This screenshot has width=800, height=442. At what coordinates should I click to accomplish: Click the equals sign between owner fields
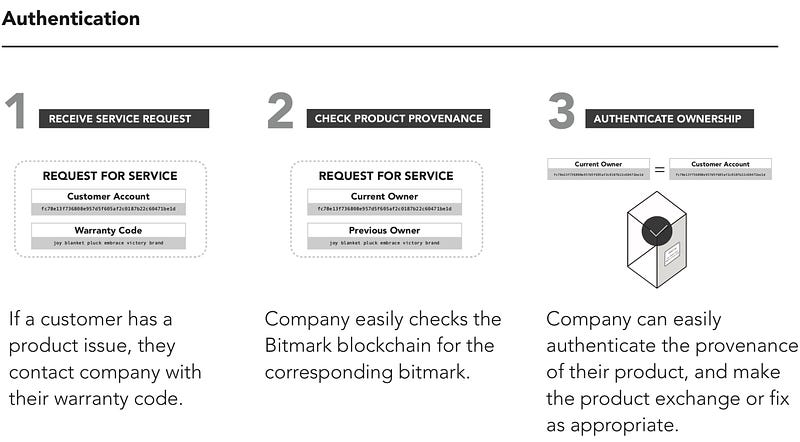pyautogui.click(x=659, y=169)
